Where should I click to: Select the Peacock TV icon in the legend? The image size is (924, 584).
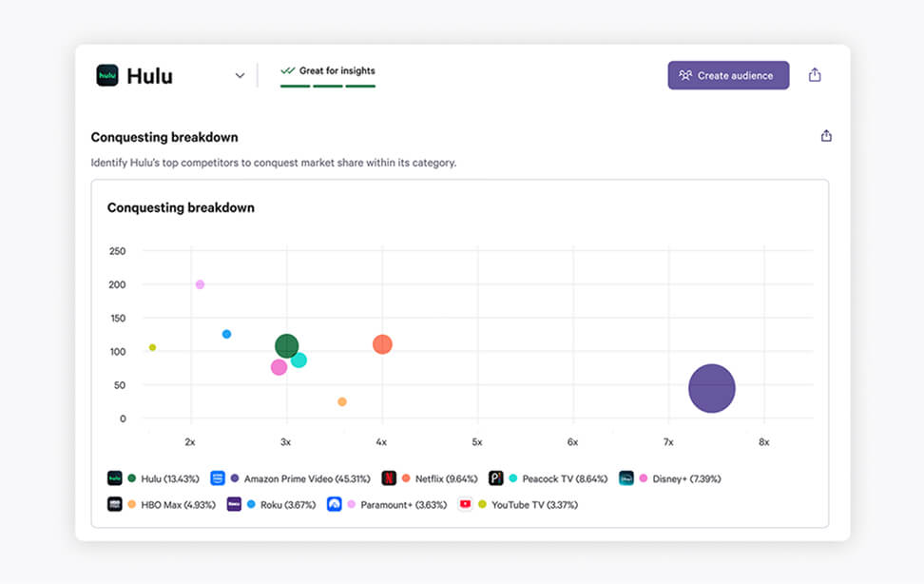[x=495, y=477]
